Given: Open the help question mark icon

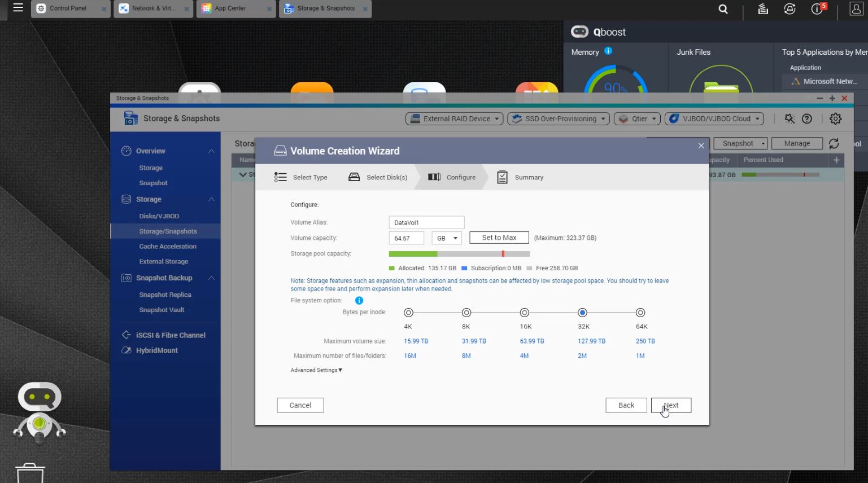Looking at the screenshot, I should (x=807, y=118).
